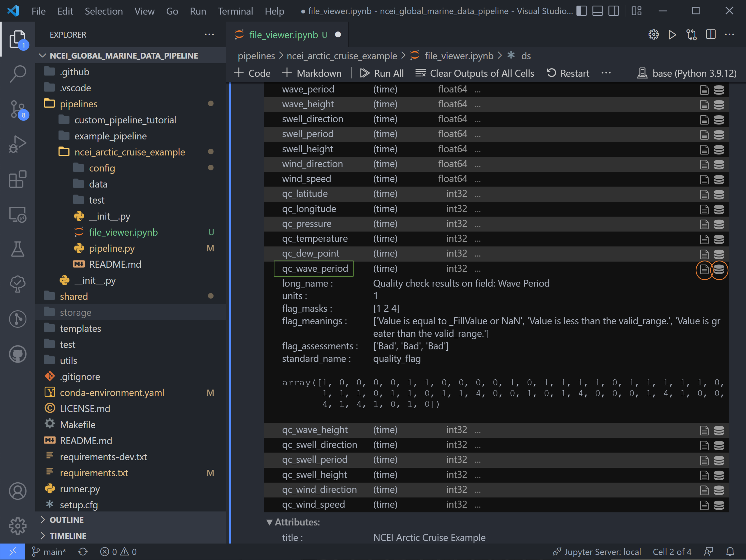Screen dimensions: 746x560
Task: Open the Testing flask icon
Action: pos(18,249)
